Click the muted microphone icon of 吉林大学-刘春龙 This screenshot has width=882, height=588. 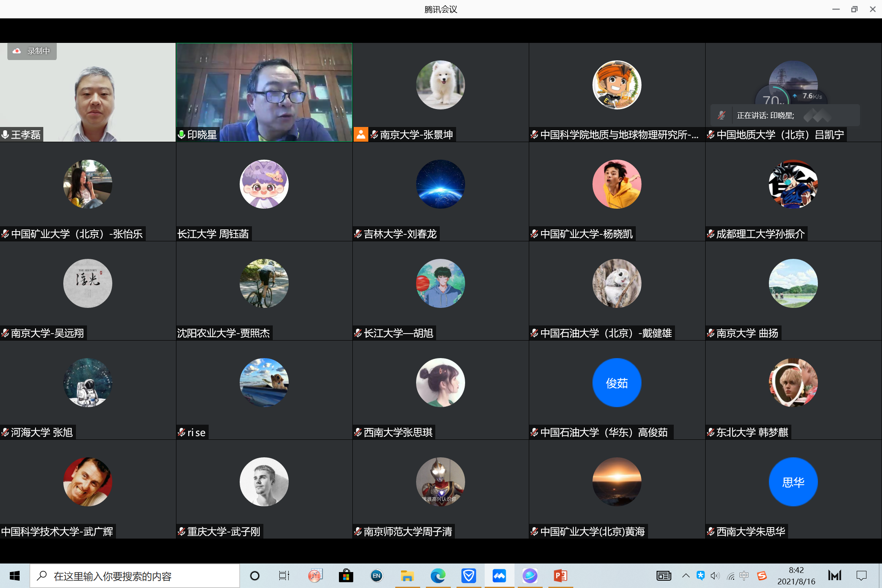358,234
